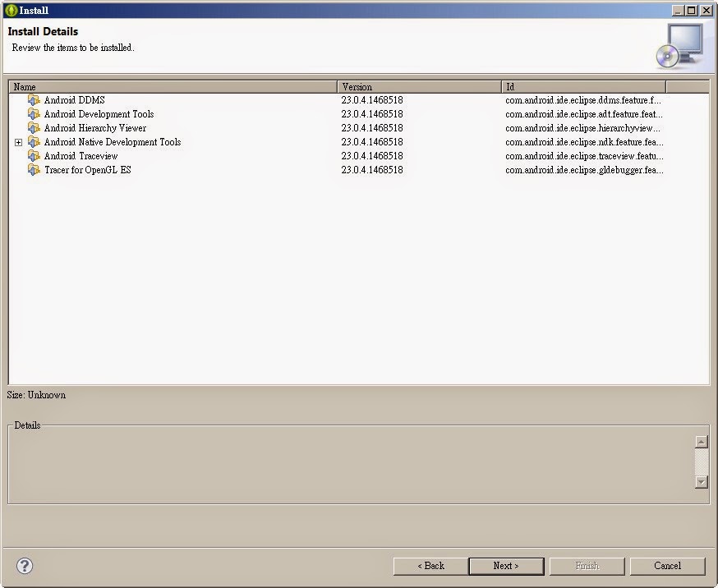Viewport: 718px width, 588px height.
Task: Sort list by Name column header
Action: [173, 87]
